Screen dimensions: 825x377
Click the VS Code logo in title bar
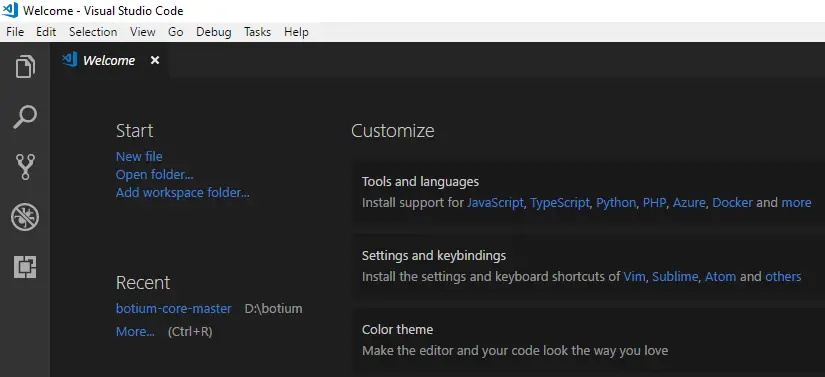[10, 10]
